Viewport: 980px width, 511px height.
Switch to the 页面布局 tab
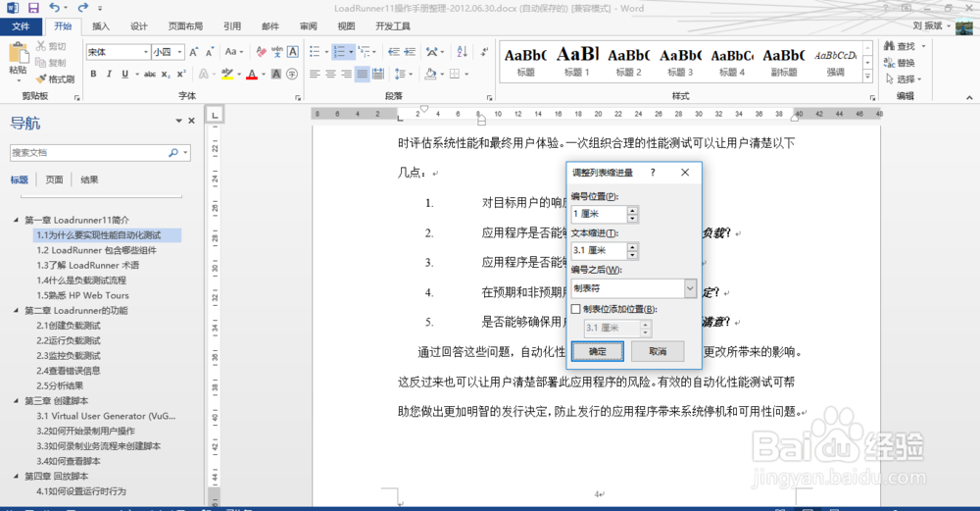[x=185, y=26]
